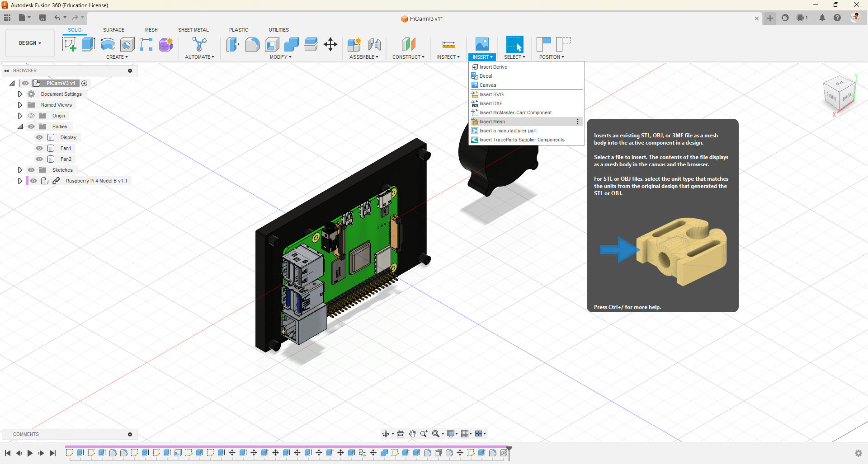
Task: Open notifications bell icon
Action: [x=822, y=18]
